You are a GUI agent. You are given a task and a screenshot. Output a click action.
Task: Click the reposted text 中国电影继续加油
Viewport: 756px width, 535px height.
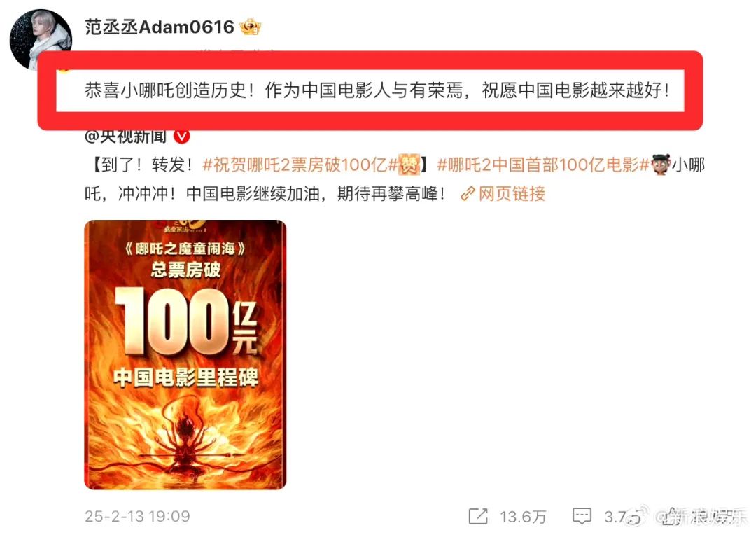click(x=253, y=194)
